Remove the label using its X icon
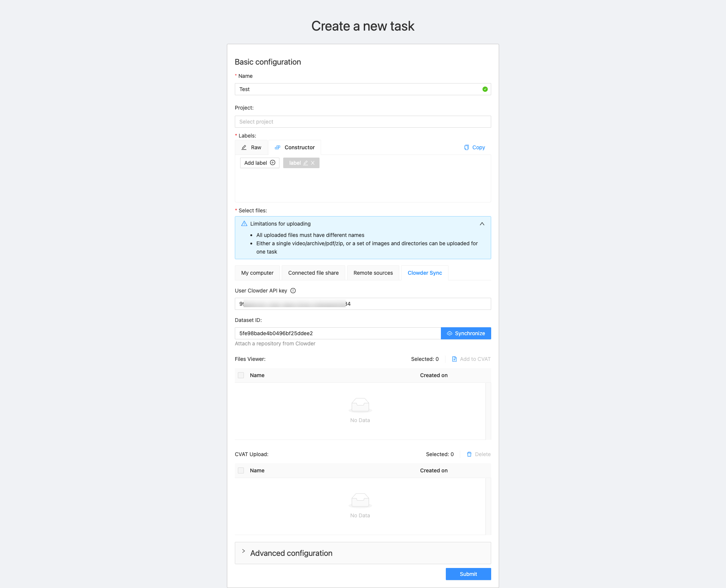Viewport: 726px width, 588px height. click(x=312, y=163)
